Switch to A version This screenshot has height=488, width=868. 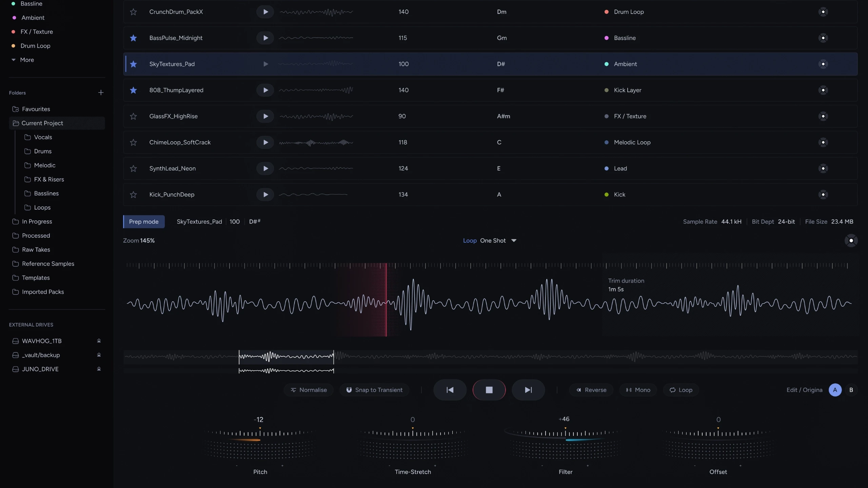(x=835, y=390)
